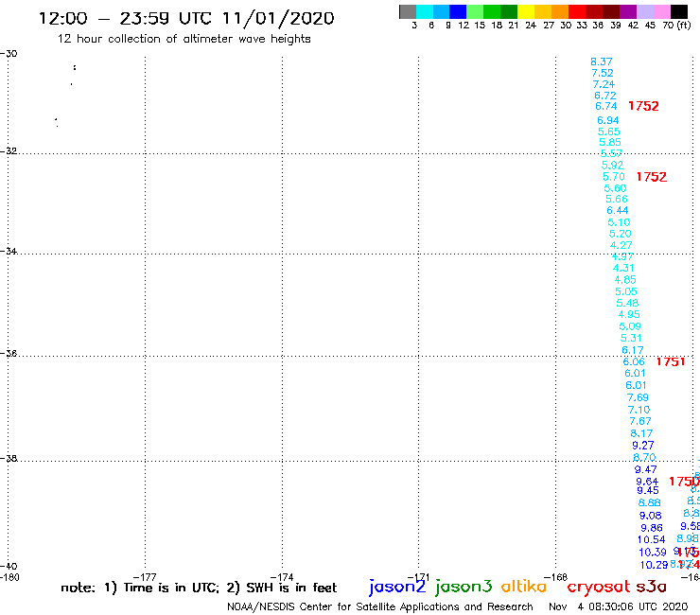The width and height of the screenshot is (700, 615).
Task: Pick the bright red swatch in the color bar
Action: tap(577, 11)
